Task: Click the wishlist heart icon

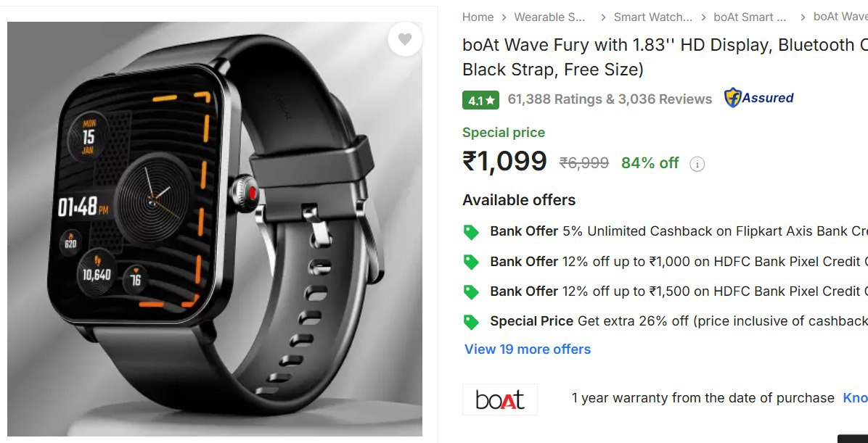Action: point(405,39)
